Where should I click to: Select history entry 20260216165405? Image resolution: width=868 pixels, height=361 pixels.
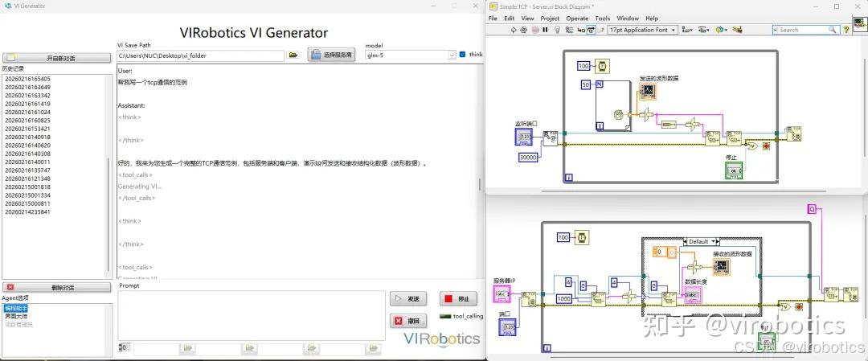27,79
